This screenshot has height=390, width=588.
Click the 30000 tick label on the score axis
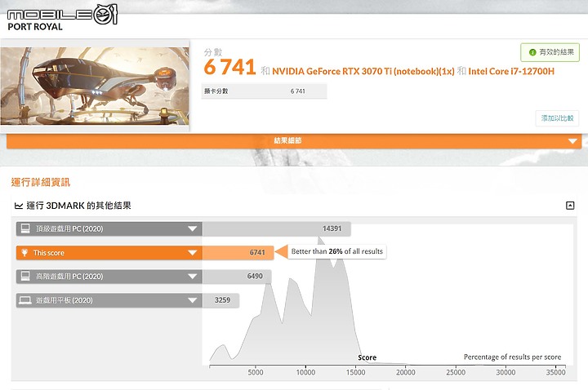(506, 372)
